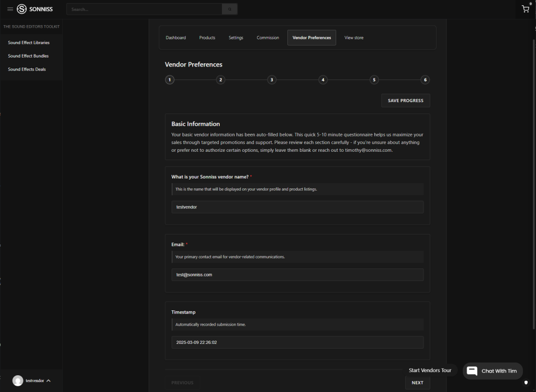Open the hamburger menu icon
Viewport: 536px width, 392px height.
tap(10, 9)
